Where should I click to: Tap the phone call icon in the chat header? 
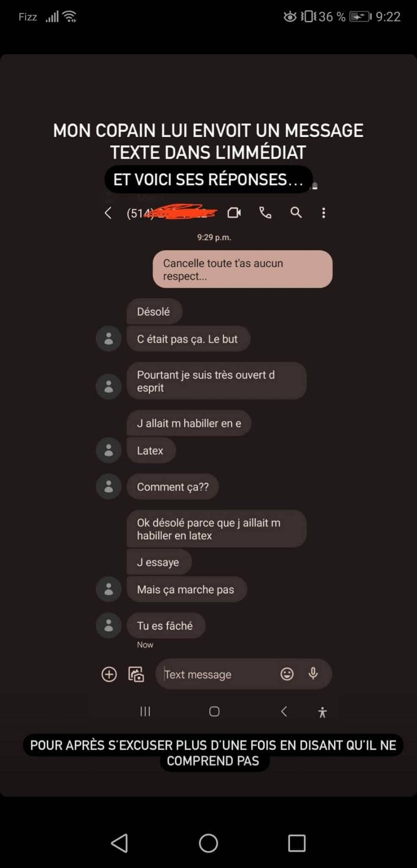pos(265,213)
